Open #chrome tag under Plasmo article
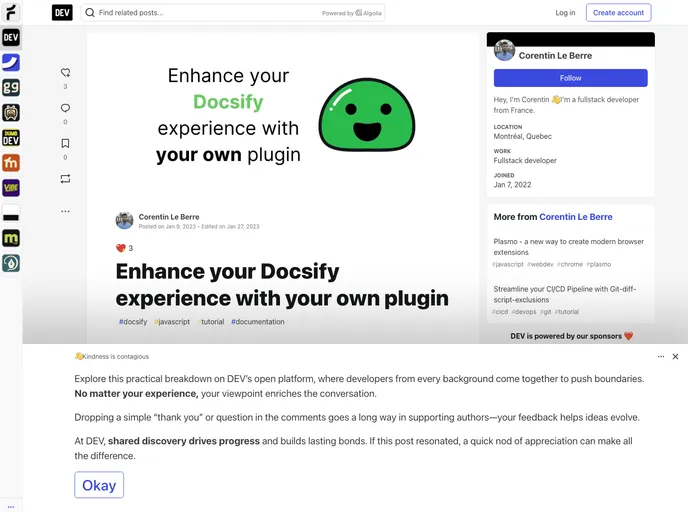Viewport: 688px width, 512px height. click(x=570, y=264)
